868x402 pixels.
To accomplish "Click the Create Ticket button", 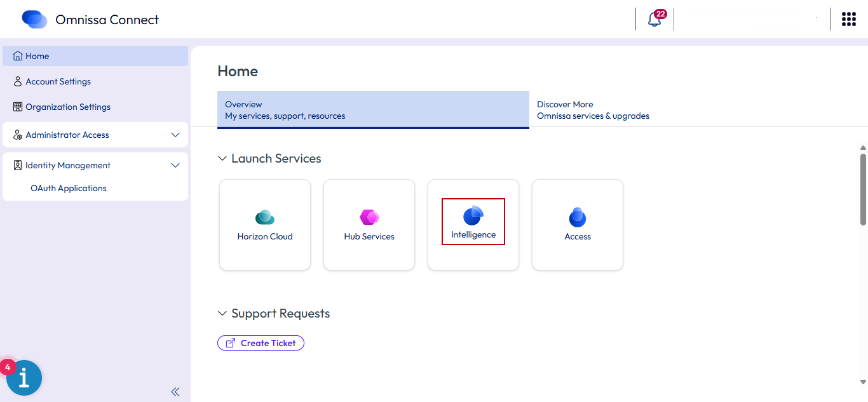I will (x=261, y=343).
